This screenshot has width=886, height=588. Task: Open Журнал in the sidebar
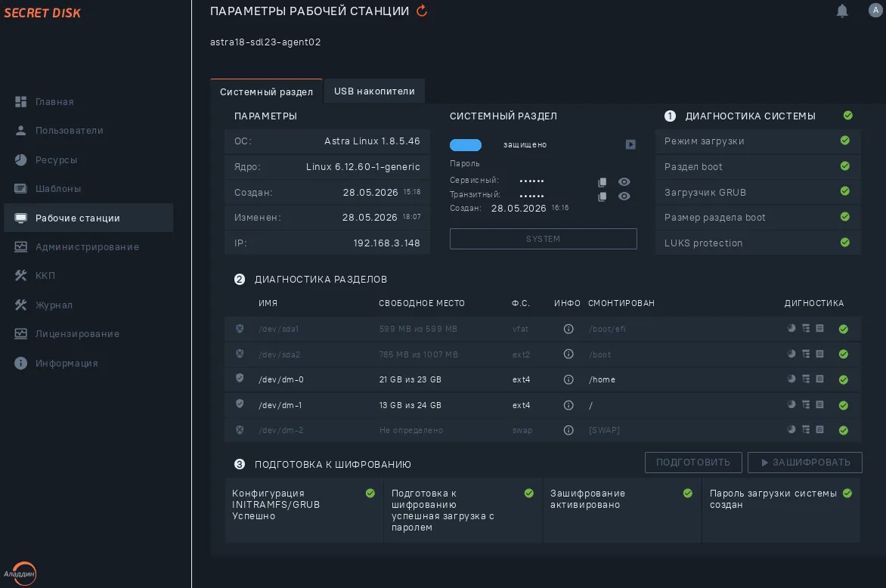pos(44,305)
